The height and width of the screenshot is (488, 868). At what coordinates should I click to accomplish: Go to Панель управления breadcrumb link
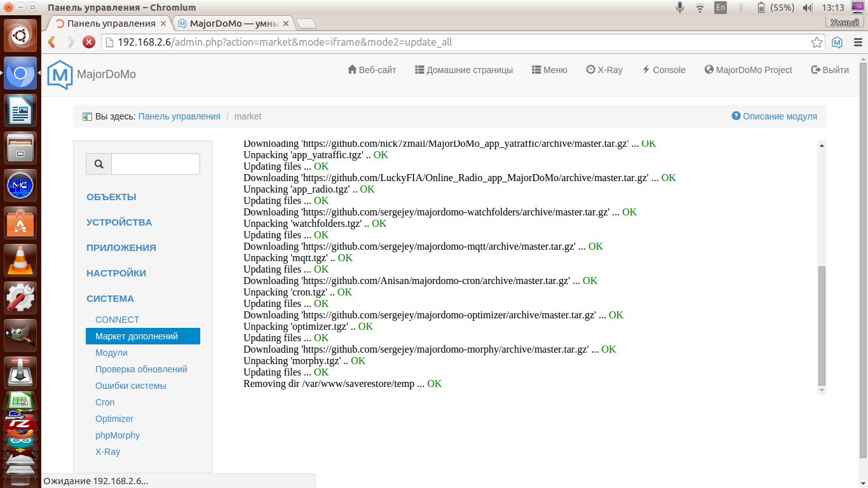click(179, 116)
